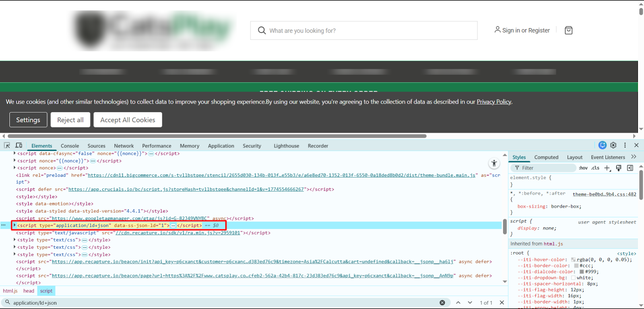
Task: Show more Styles sidebar tabs
Action: click(634, 157)
